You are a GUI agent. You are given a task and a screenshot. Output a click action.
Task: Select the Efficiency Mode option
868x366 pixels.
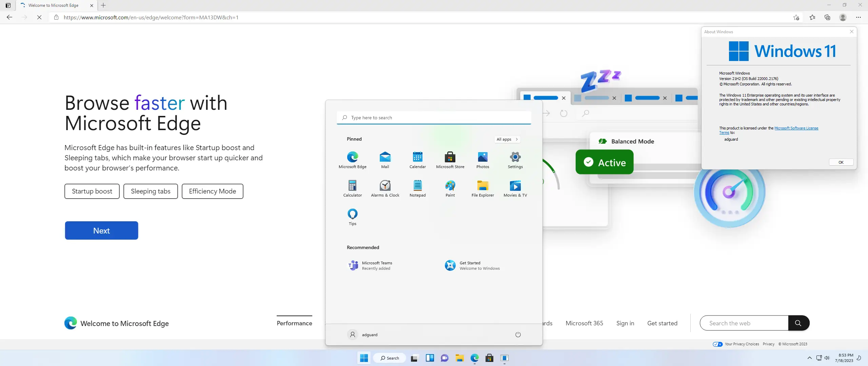pos(212,191)
